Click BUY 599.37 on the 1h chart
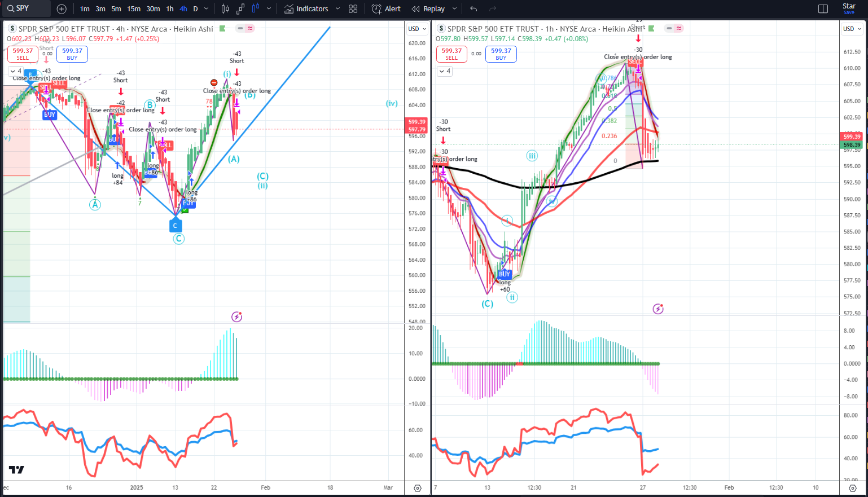 [x=501, y=54]
